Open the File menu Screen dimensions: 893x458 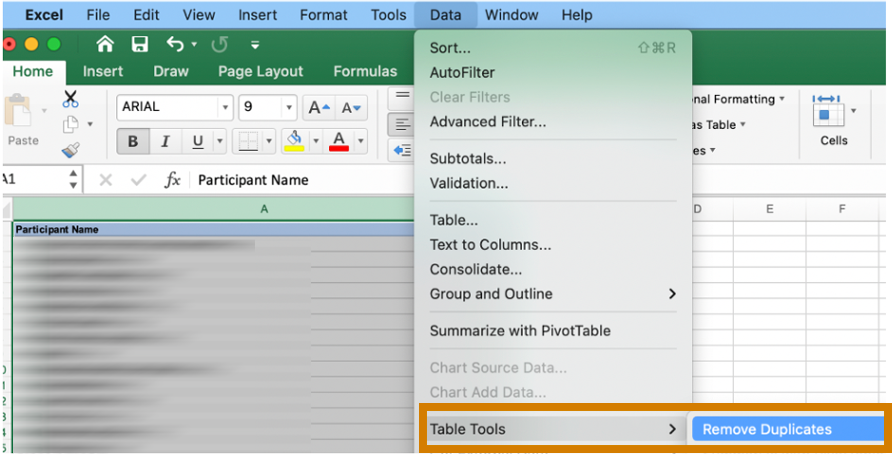tap(98, 15)
